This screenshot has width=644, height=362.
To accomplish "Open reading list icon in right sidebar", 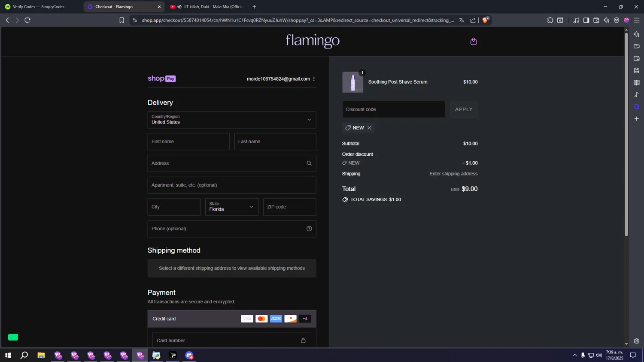I will click(x=637, y=82).
